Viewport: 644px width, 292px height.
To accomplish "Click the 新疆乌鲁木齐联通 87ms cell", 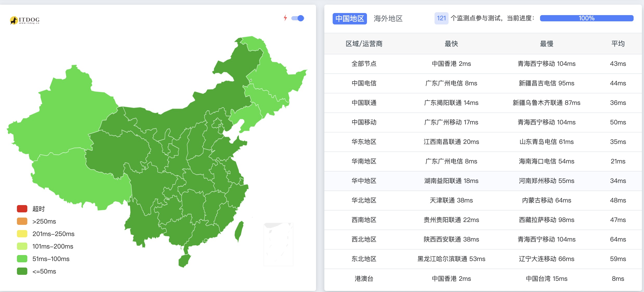I will 547,103.
